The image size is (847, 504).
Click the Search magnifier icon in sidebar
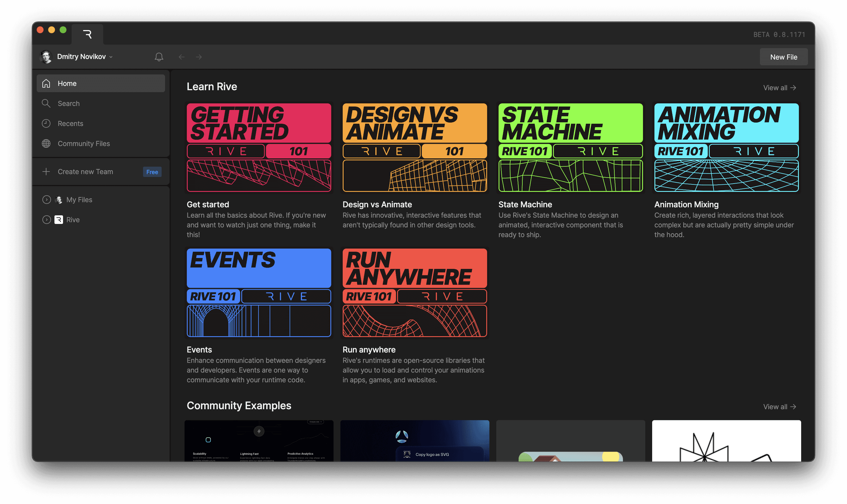pyautogui.click(x=46, y=103)
